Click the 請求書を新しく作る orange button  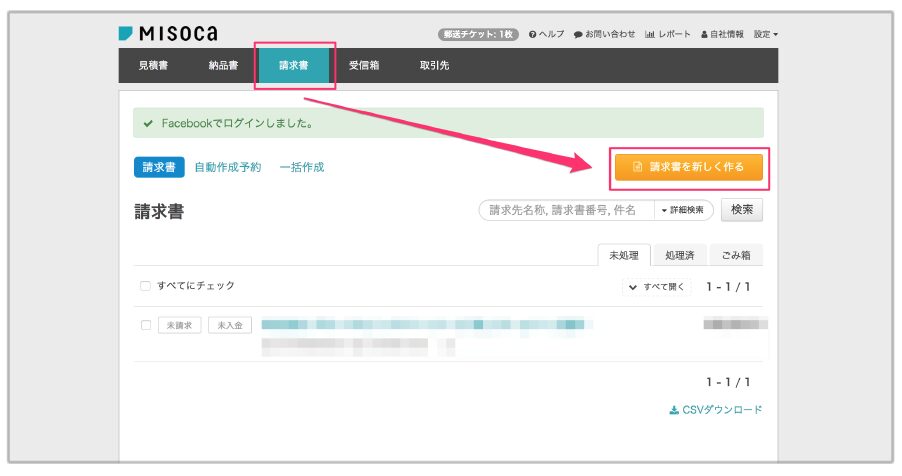tap(688, 167)
